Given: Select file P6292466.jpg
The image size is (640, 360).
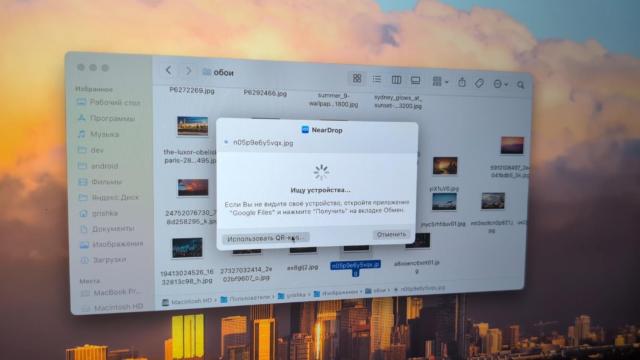Looking at the screenshot, I should pos(265,93).
